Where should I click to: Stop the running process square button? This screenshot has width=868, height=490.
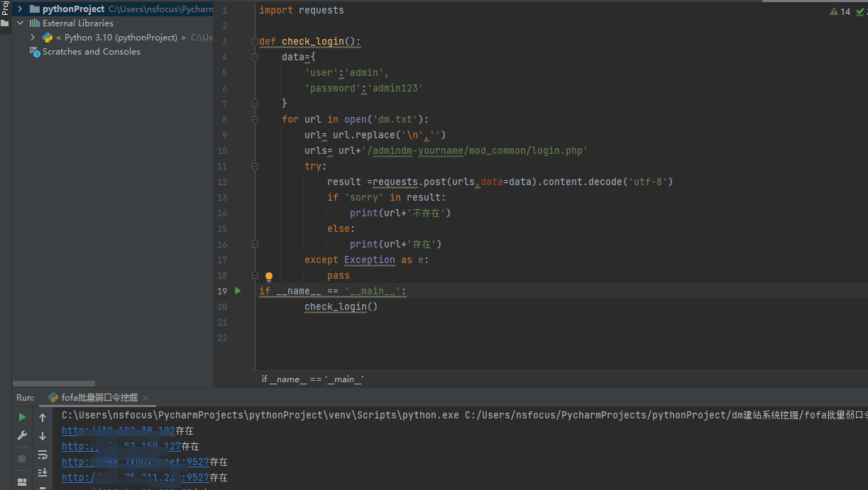coord(22,459)
